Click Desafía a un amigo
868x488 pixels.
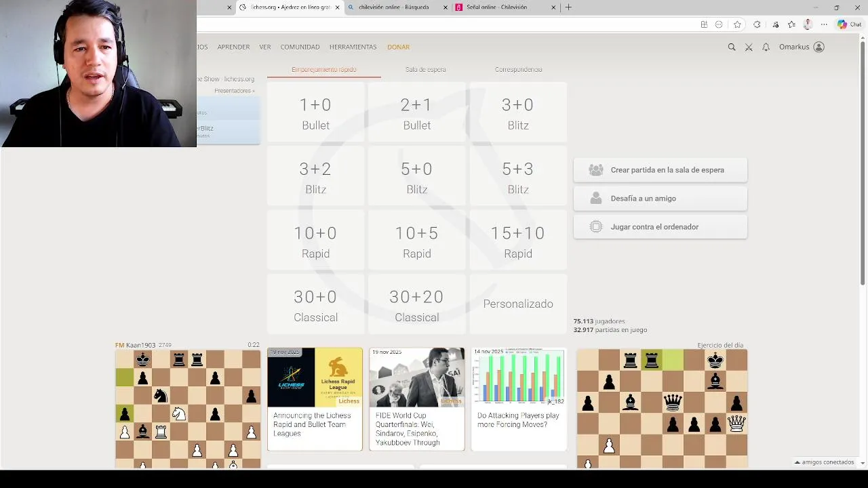[660, 199]
